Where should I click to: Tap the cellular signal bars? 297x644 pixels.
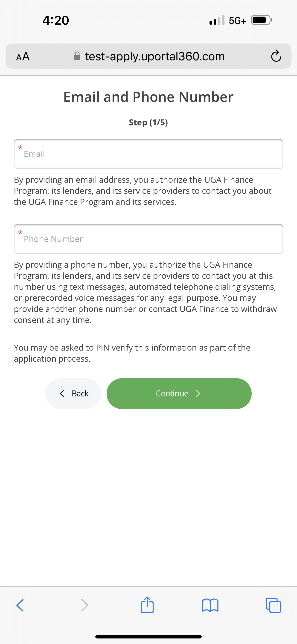pyautogui.click(x=217, y=20)
